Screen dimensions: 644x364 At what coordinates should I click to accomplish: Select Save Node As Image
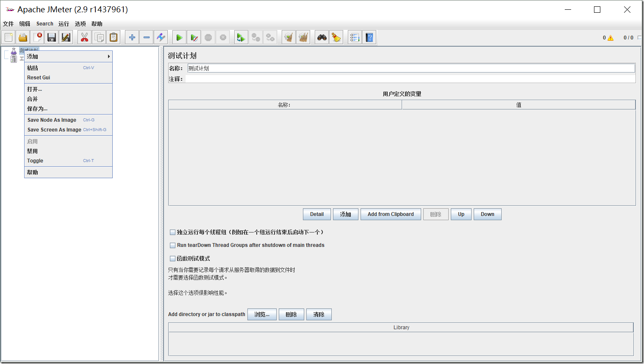point(68,120)
